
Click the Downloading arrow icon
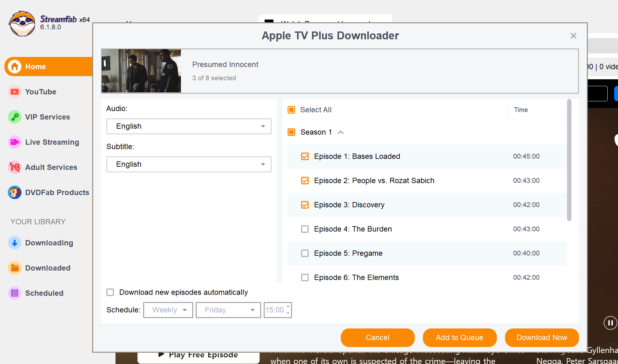(14, 243)
